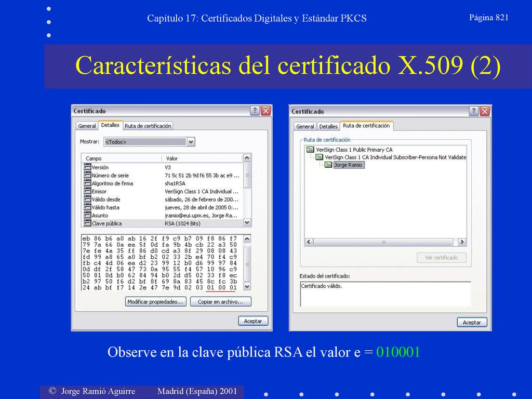
Task: Click the help question mark in right dialog
Action: [474, 111]
